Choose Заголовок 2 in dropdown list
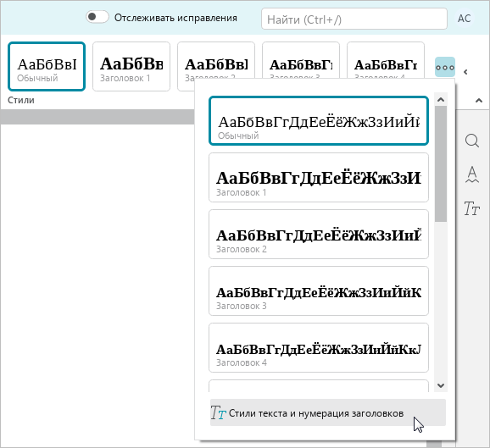 [319, 234]
